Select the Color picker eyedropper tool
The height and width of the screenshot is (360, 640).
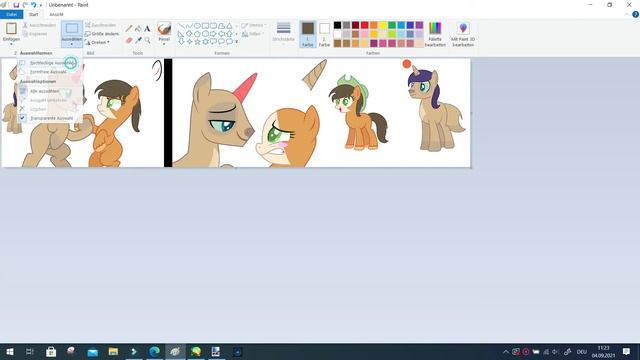pyautogui.click(x=138, y=40)
